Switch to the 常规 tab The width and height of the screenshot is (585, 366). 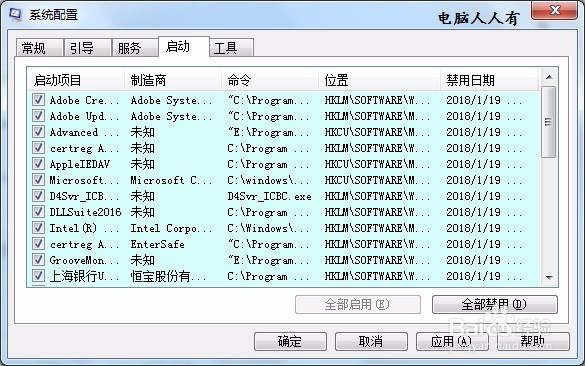coord(39,48)
